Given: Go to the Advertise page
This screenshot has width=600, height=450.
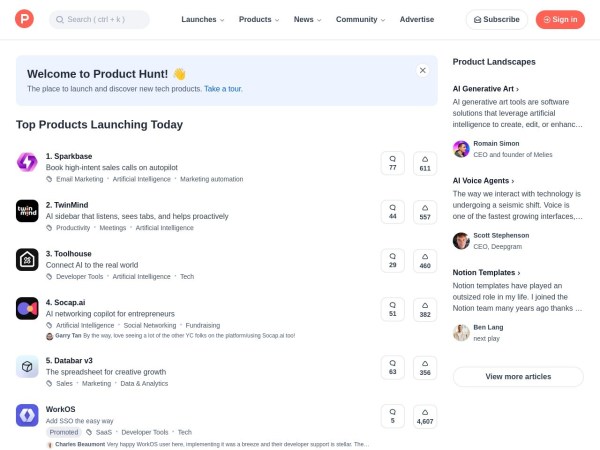Looking at the screenshot, I should pos(417,19).
